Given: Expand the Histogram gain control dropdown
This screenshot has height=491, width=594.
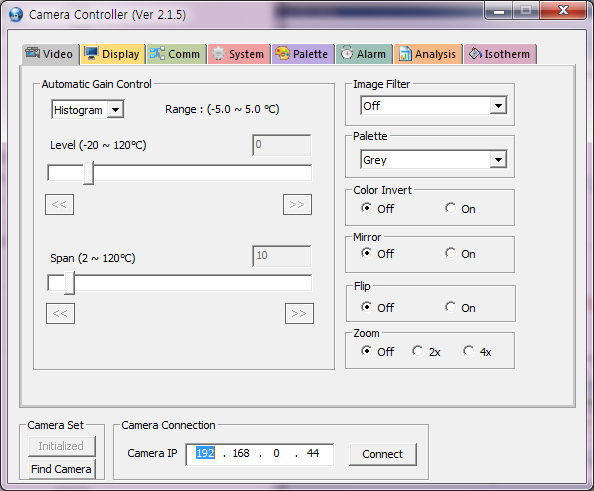Looking at the screenshot, I should point(116,110).
